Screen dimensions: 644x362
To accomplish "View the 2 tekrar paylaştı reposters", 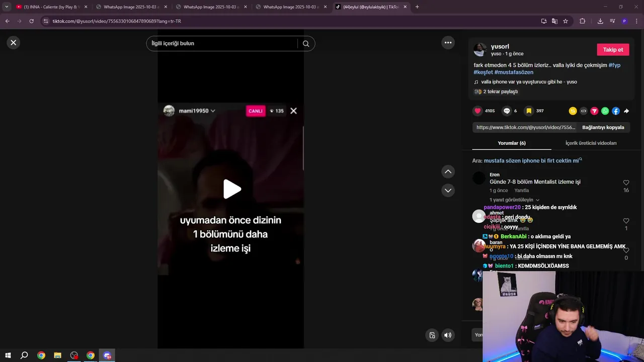I will (x=500, y=92).
